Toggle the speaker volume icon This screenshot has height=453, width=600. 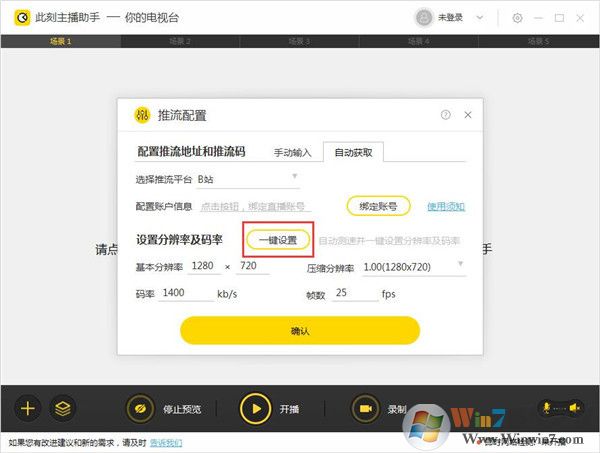(x=574, y=408)
